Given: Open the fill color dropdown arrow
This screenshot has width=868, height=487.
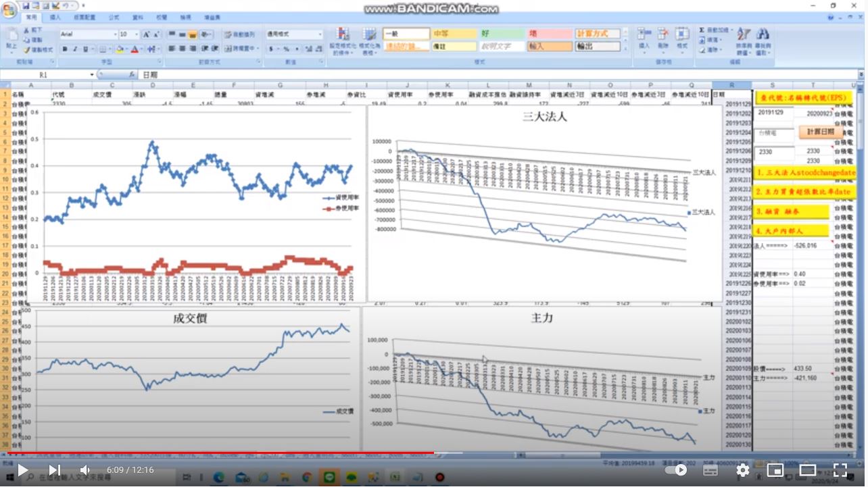Looking at the screenshot, I should [126, 49].
